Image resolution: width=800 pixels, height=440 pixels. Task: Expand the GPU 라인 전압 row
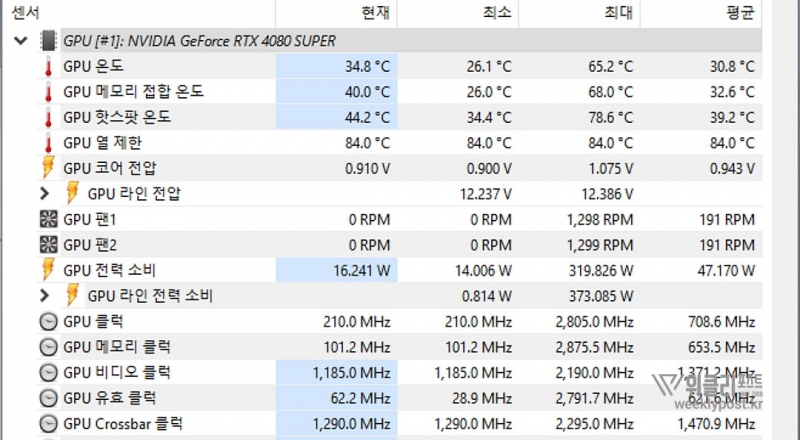(x=44, y=193)
